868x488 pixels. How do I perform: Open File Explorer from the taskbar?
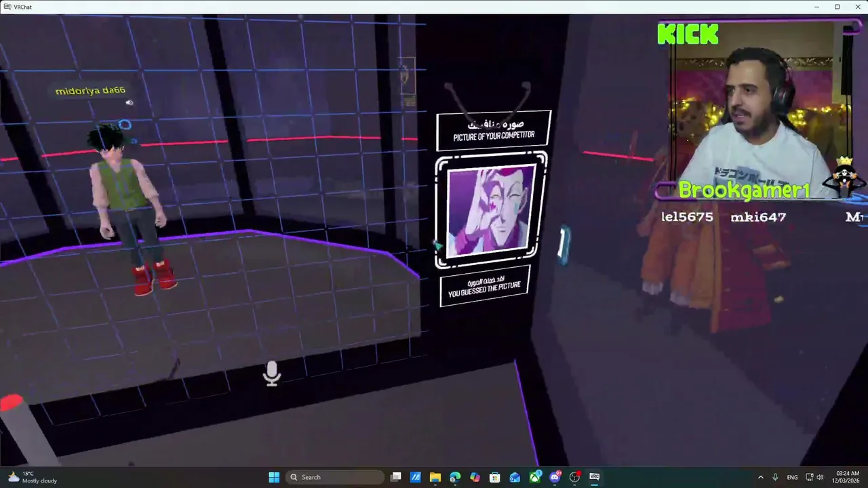pyautogui.click(x=435, y=477)
